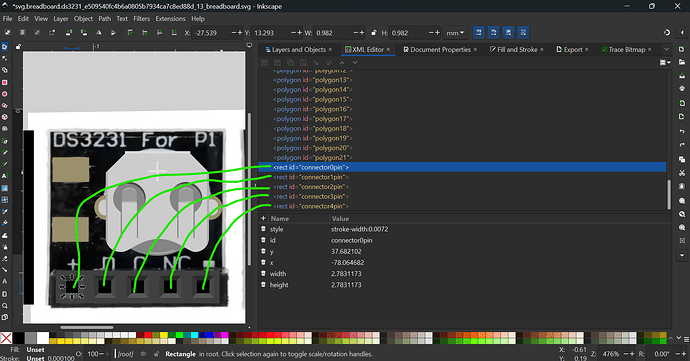Expand the hidden dialog tabs chevron
The image size is (690, 361).
[x=666, y=49]
